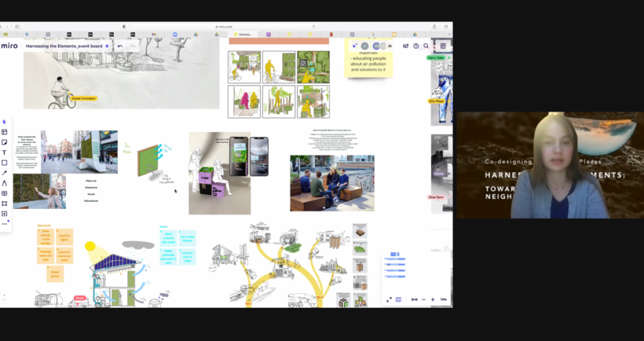Select the Text tool
This screenshot has height=341, width=644.
(4, 152)
